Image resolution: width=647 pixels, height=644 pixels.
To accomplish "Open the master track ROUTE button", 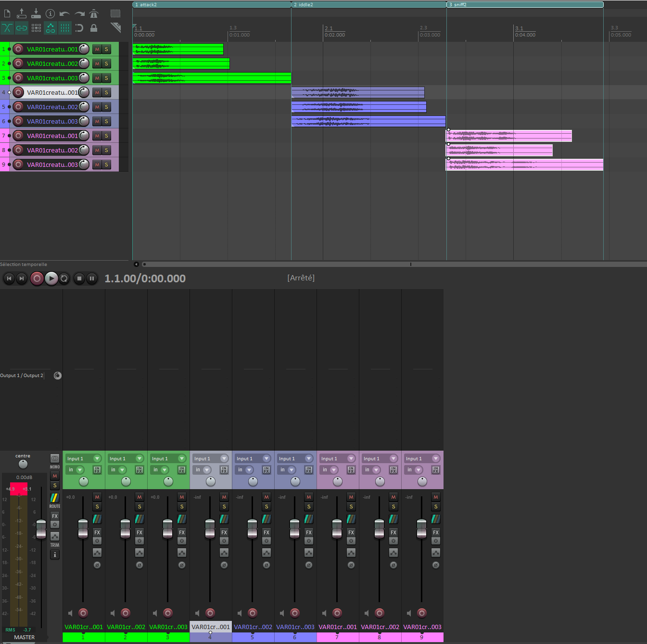I will tap(55, 498).
